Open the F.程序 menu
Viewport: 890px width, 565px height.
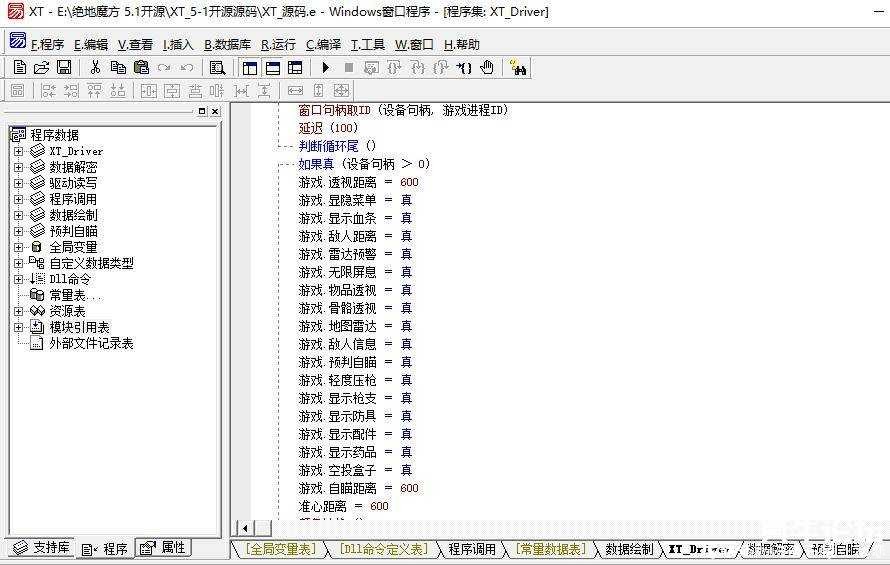point(47,45)
